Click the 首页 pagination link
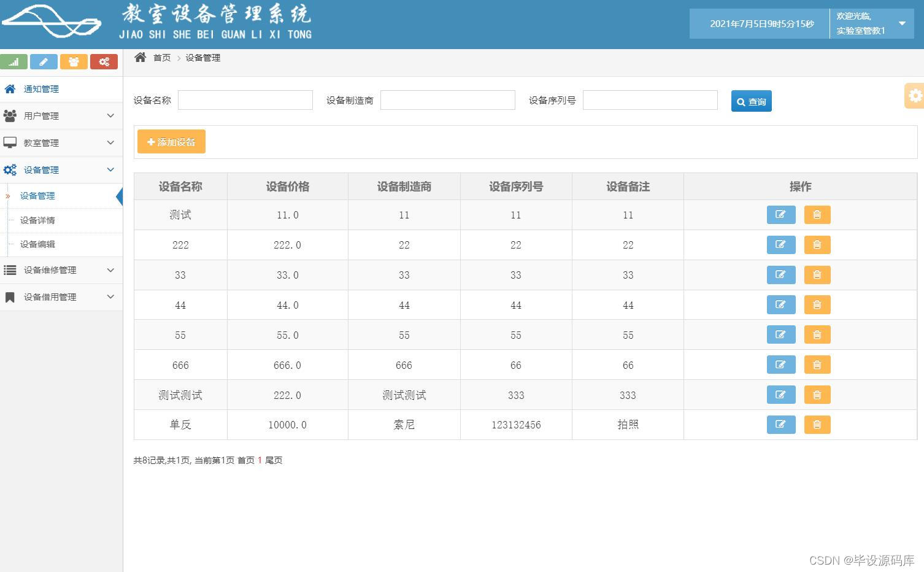924x572 pixels. 246,460
